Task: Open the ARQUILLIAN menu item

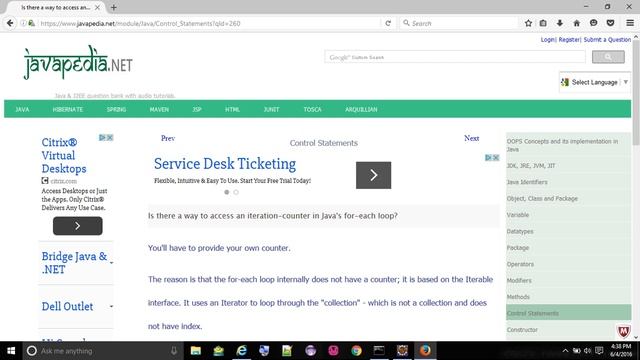Action: click(x=361, y=109)
